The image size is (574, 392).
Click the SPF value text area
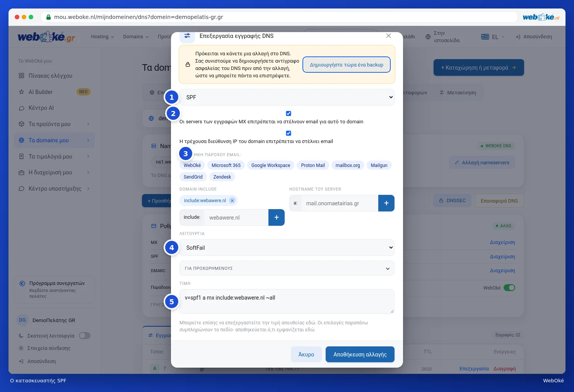tap(287, 302)
